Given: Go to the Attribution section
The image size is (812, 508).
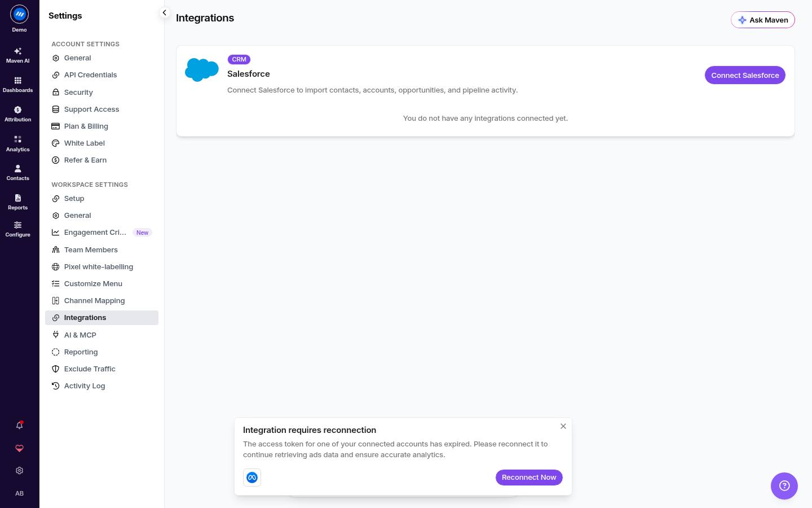Looking at the screenshot, I should click(x=18, y=113).
